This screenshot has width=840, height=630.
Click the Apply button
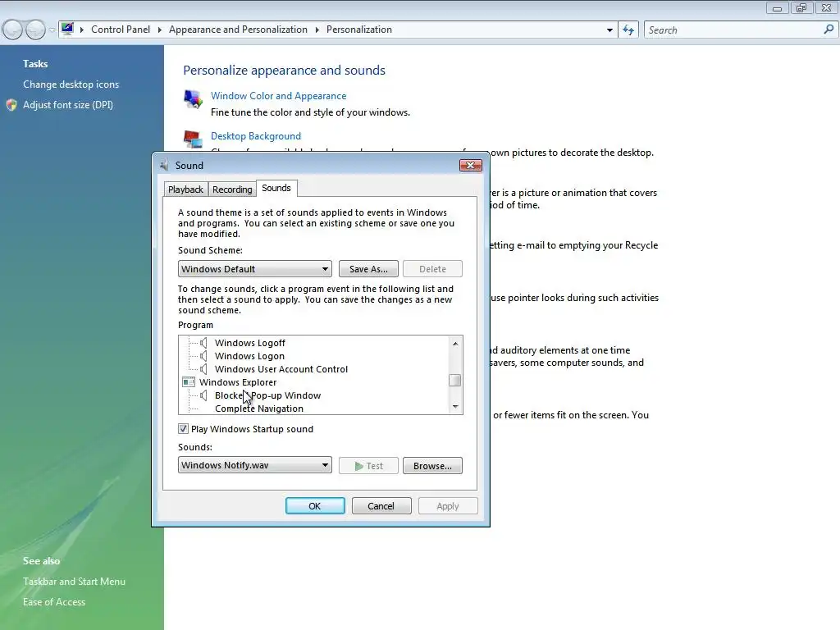coord(448,506)
